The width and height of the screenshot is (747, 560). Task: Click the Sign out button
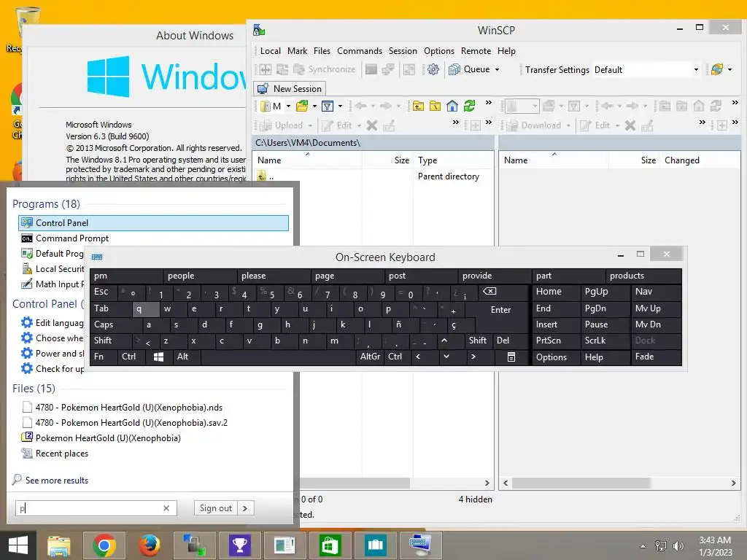point(216,508)
